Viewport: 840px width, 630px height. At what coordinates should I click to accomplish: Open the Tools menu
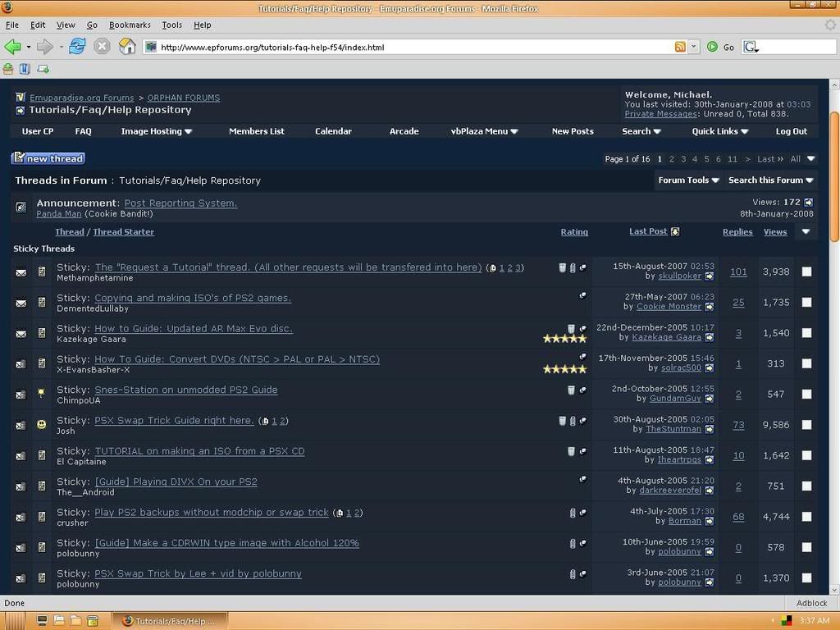(172, 25)
